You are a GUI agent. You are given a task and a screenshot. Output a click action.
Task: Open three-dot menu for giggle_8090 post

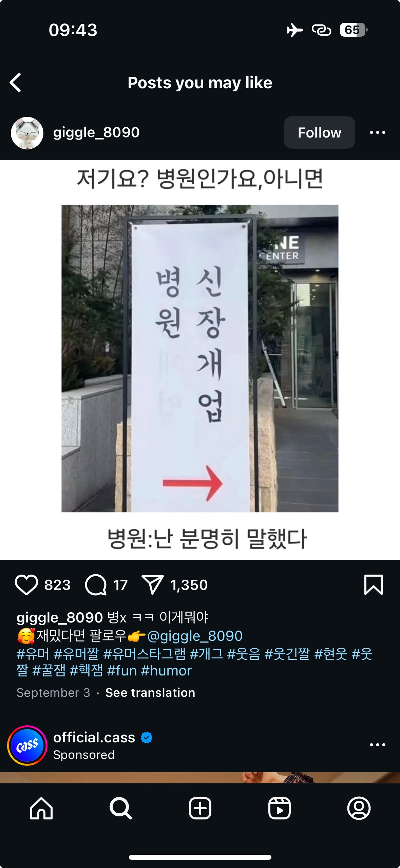click(377, 132)
